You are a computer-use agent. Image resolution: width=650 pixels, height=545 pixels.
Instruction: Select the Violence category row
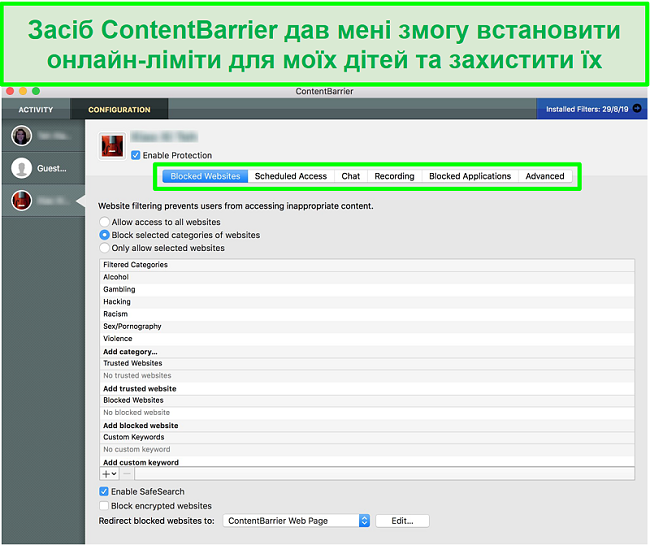pyautogui.click(x=367, y=339)
